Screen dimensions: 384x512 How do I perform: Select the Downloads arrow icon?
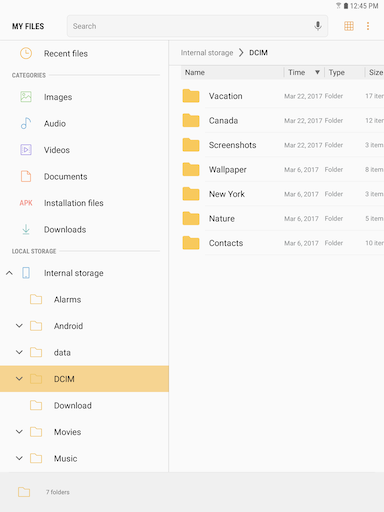(x=26, y=229)
